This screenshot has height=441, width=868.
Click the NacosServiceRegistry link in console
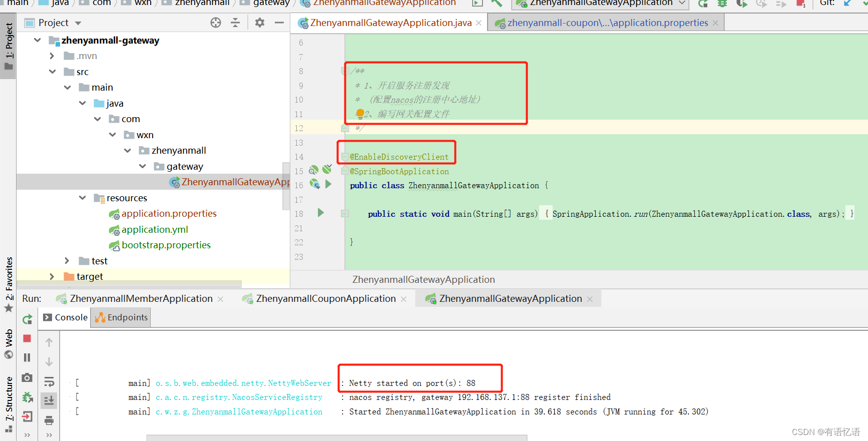coord(239,397)
